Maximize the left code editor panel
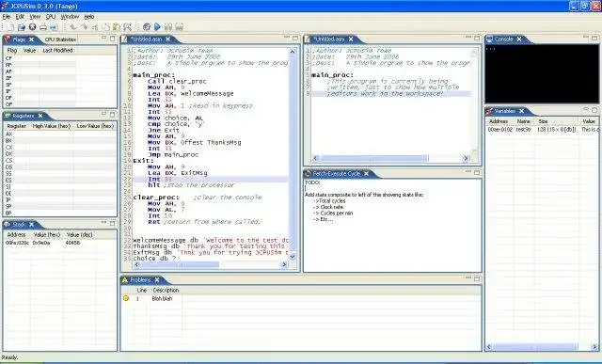Image resolution: width=602 pixels, height=364 pixels. click(295, 38)
